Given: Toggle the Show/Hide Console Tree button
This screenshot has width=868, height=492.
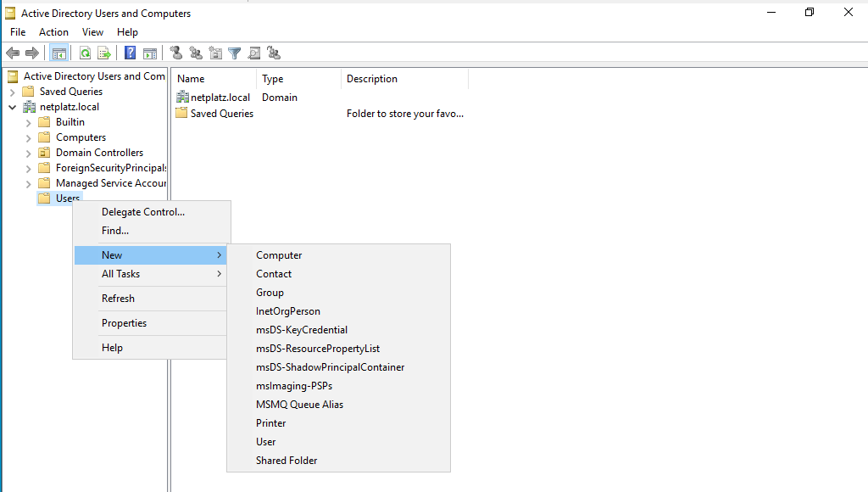Looking at the screenshot, I should [x=58, y=53].
